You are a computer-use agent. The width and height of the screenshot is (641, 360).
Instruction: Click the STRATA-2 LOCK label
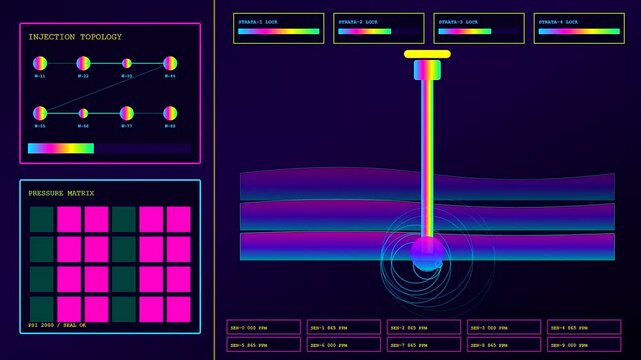point(358,22)
